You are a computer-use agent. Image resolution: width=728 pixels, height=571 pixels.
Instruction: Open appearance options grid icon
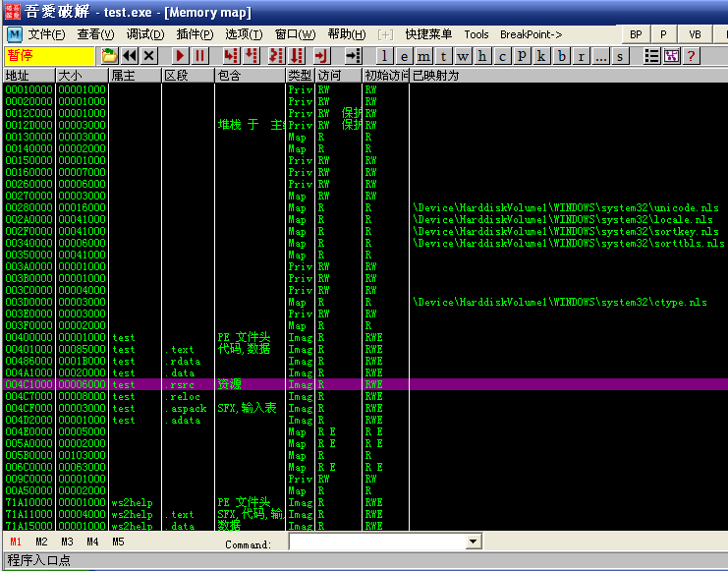[x=671, y=56]
